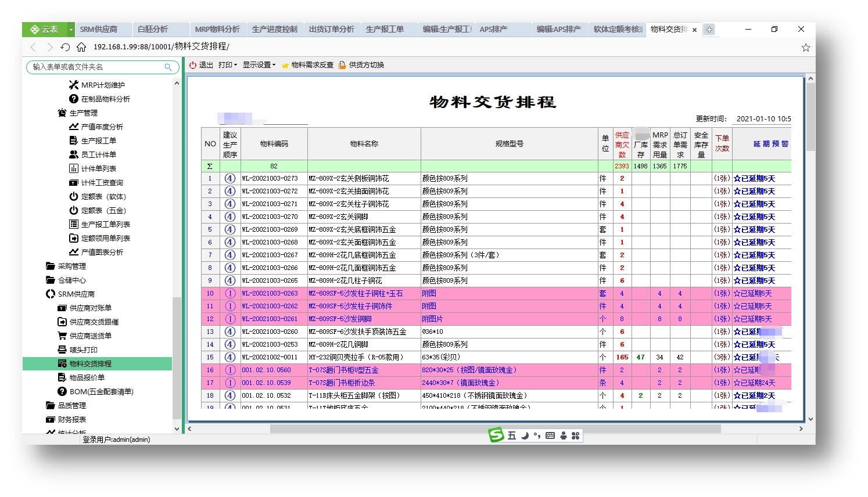This screenshot has width=868, height=497.
Task: Expand the 品质管理 folder
Action: [66, 405]
